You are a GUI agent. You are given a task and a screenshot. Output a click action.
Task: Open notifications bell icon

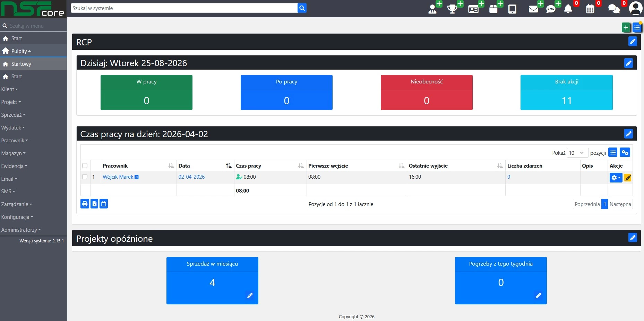coord(568,9)
